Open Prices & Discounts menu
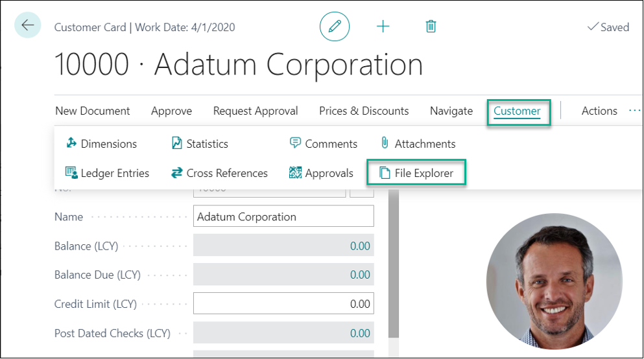644x359 pixels. pyautogui.click(x=364, y=111)
